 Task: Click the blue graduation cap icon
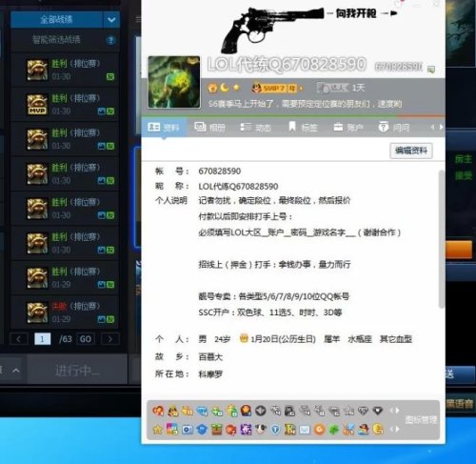tap(202, 430)
